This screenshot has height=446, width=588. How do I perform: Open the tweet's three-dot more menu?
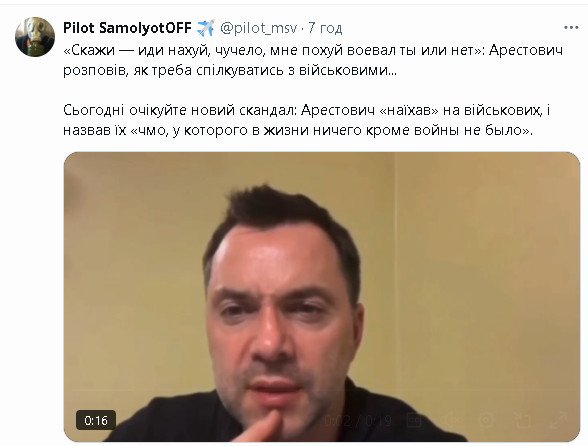571,28
